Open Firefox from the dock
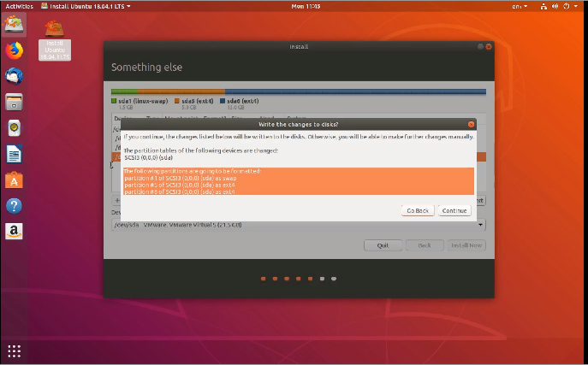Image resolution: width=588 pixels, height=365 pixels. pos(14,50)
